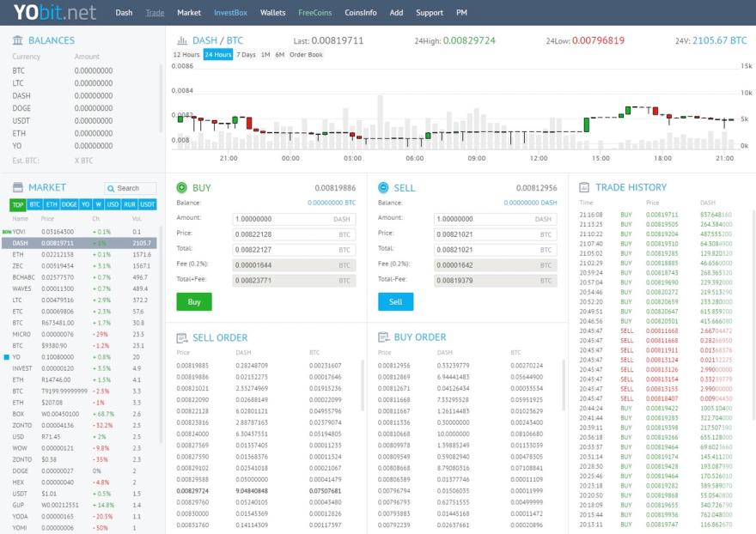
Task: Open the Dash menu item
Action: 124,13
